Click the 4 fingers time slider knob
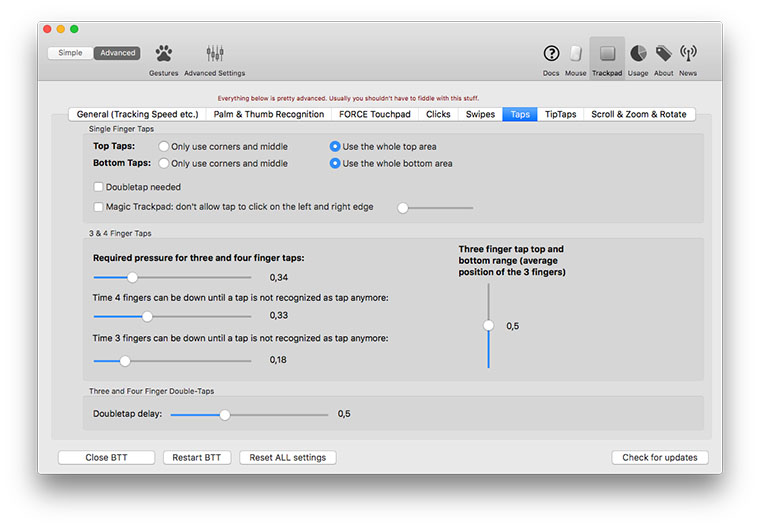This screenshot has height=528, width=760. point(147,317)
